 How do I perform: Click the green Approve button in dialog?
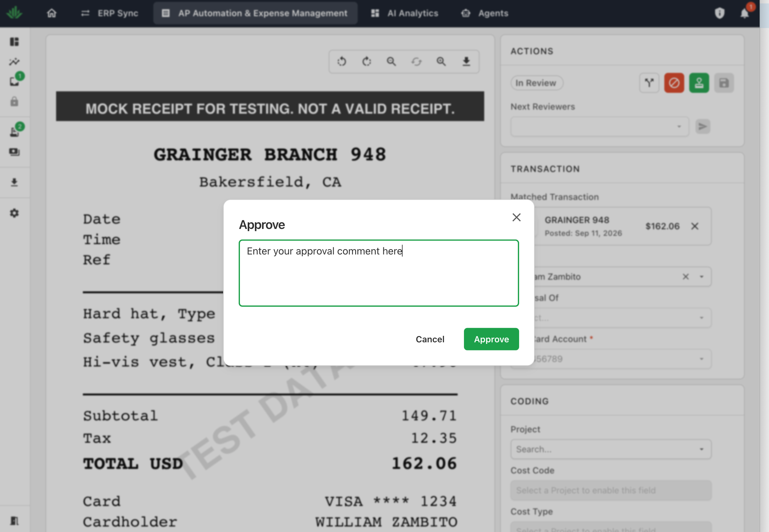coord(491,339)
